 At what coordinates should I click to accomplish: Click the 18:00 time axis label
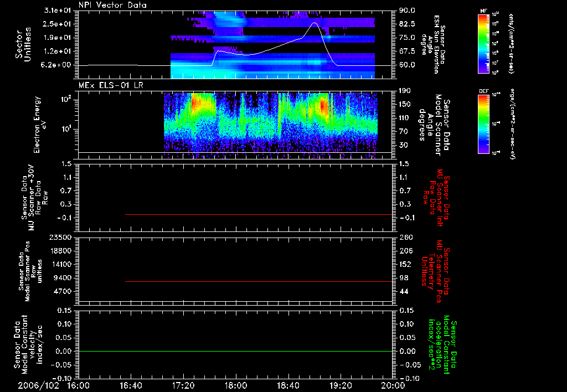click(236, 385)
